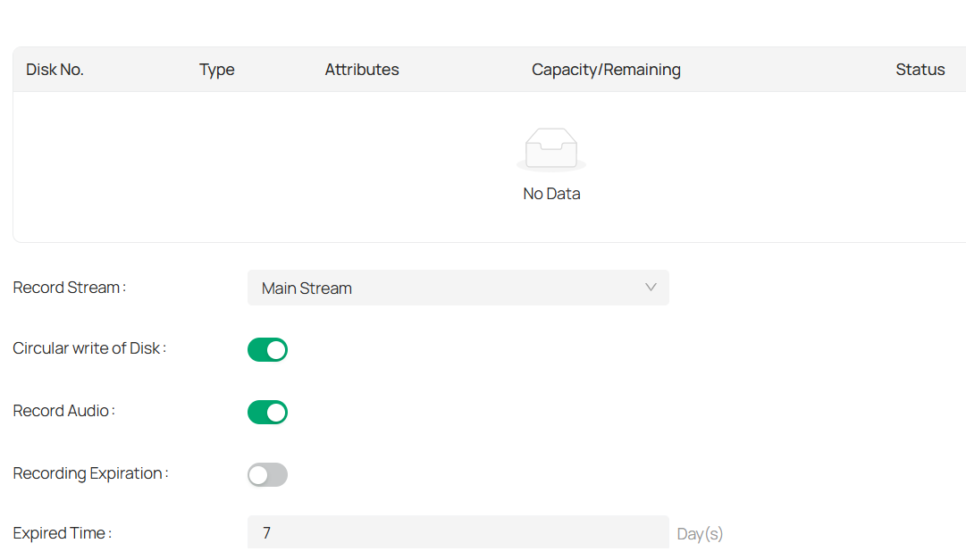Click the Day(s) unit label
Viewport: 966px width, 560px height.
700,532
